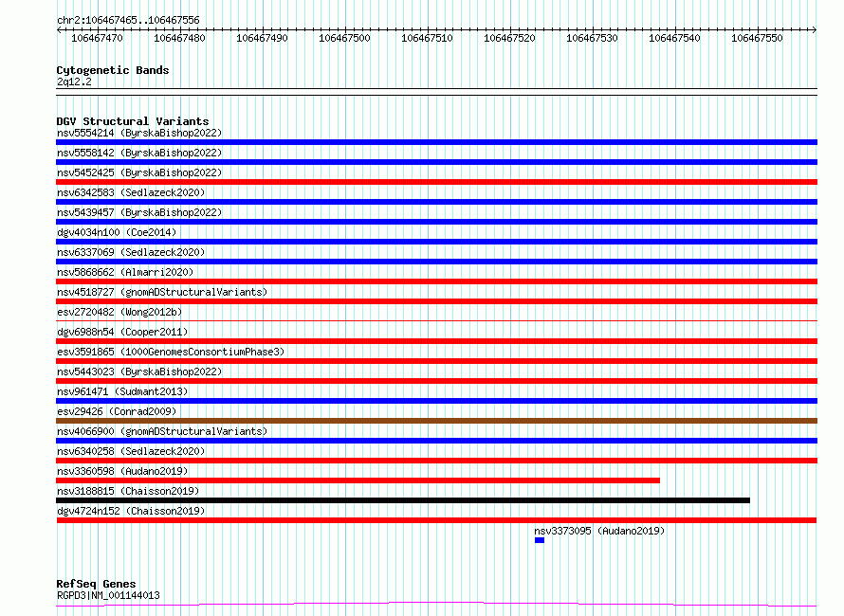The height and width of the screenshot is (616, 844).
Task: Click ruler position 106467510
Action: click(x=427, y=38)
